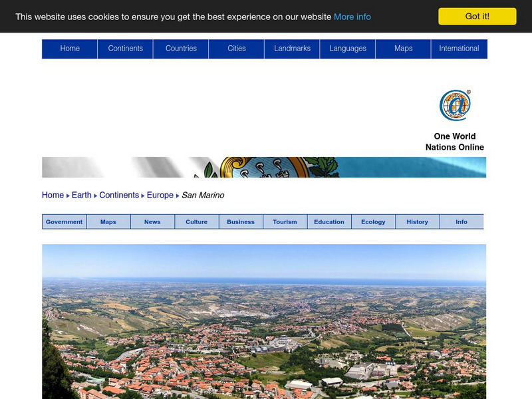Open the Culture section tab
This screenshot has height=399, width=532.
click(197, 222)
